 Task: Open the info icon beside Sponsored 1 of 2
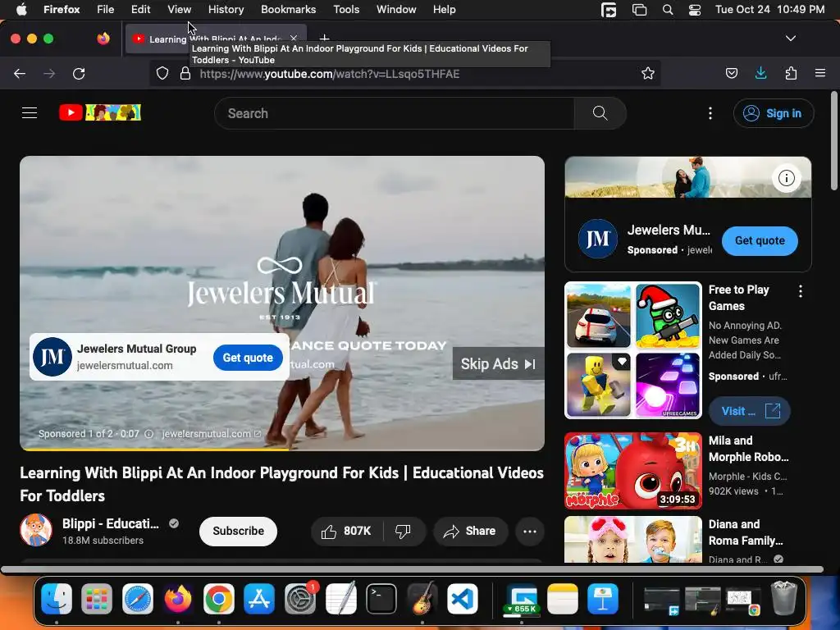point(149,434)
